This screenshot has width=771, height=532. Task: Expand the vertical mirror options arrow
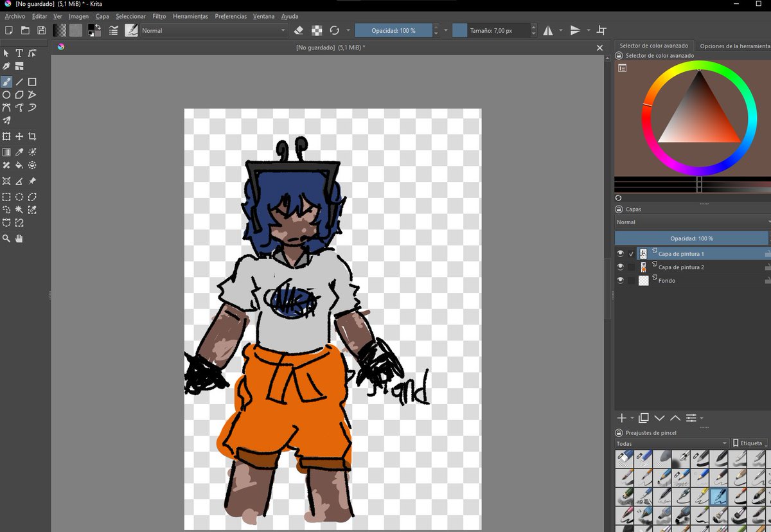point(588,30)
